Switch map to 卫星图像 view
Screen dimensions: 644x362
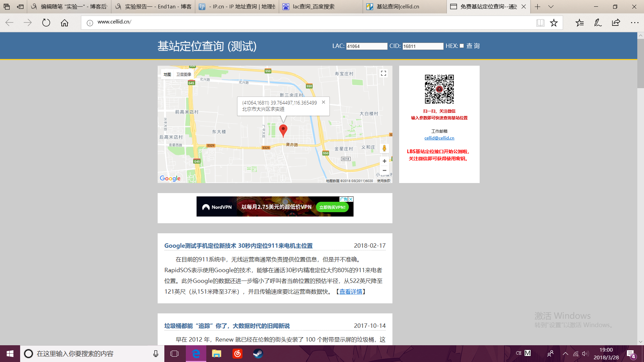(184, 74)
